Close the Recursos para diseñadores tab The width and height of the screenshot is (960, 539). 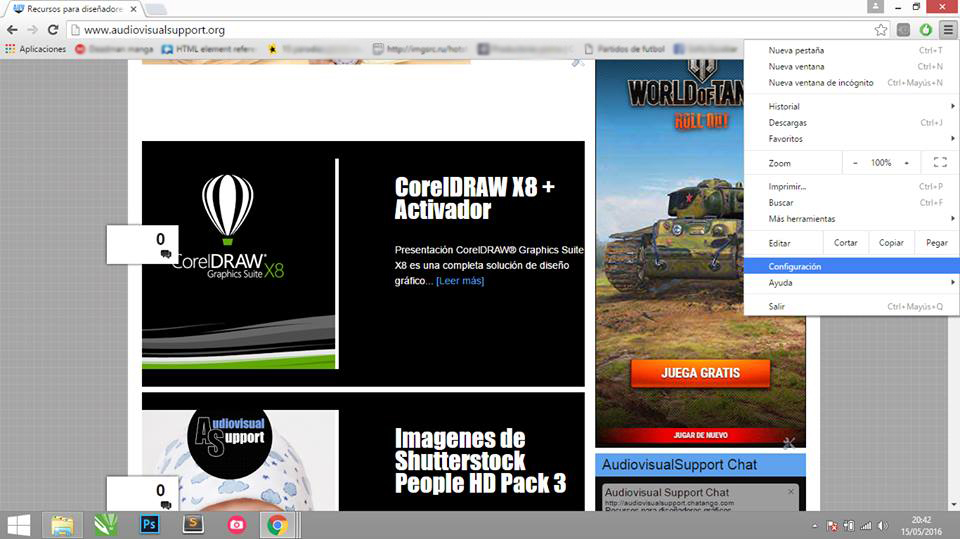(133, 9)
